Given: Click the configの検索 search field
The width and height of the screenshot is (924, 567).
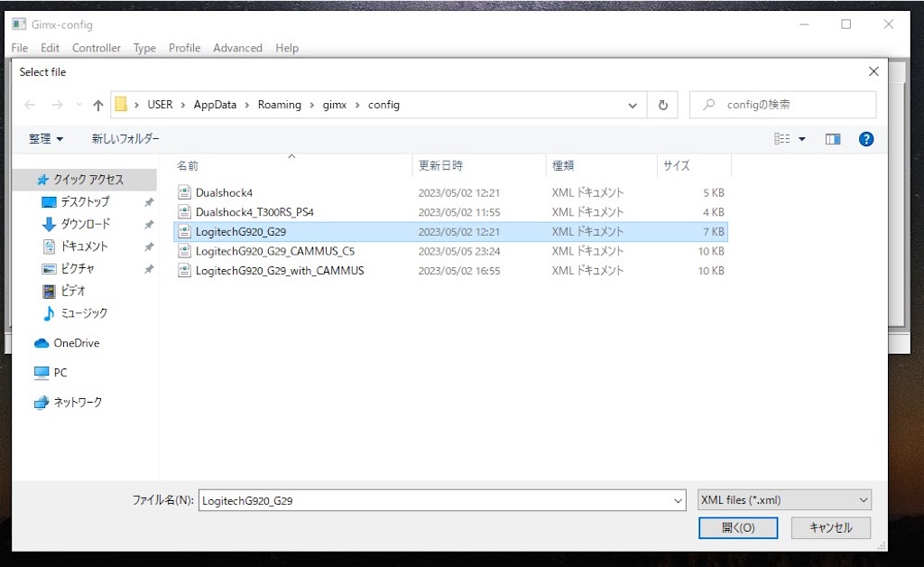Looking at the screenshot, I should [783, 105].
